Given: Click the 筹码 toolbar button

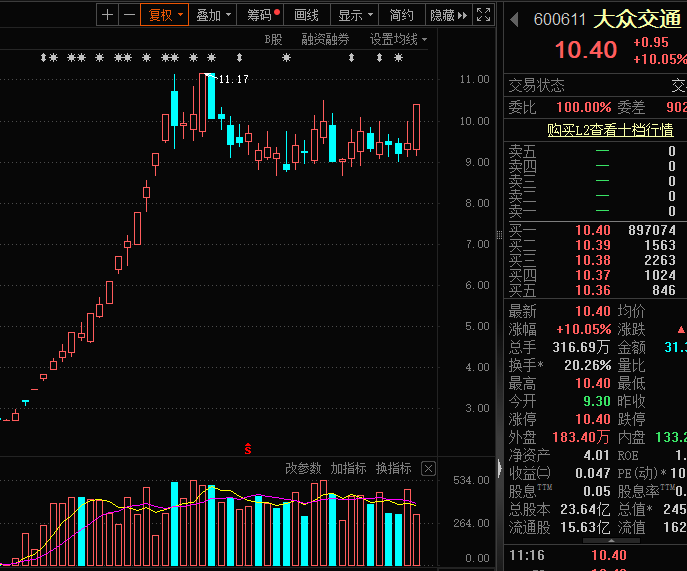Looking at the screenshot, I should [x=260, y=15].
